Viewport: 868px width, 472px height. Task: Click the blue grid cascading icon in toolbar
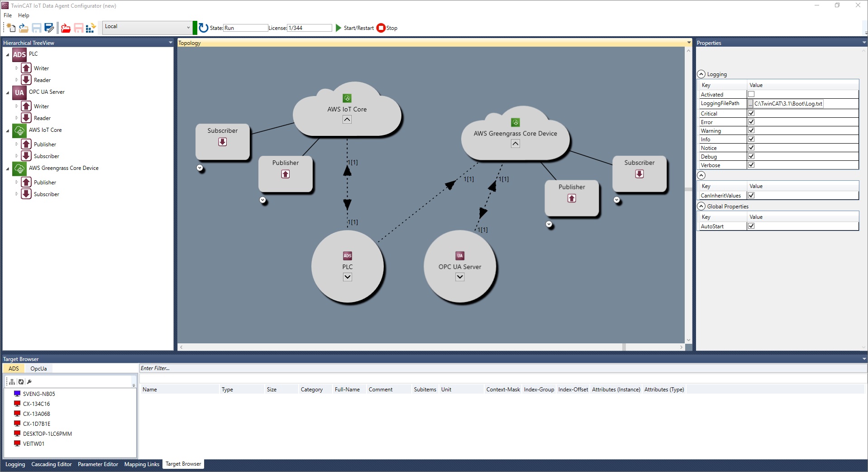click(x=91, y=28)
